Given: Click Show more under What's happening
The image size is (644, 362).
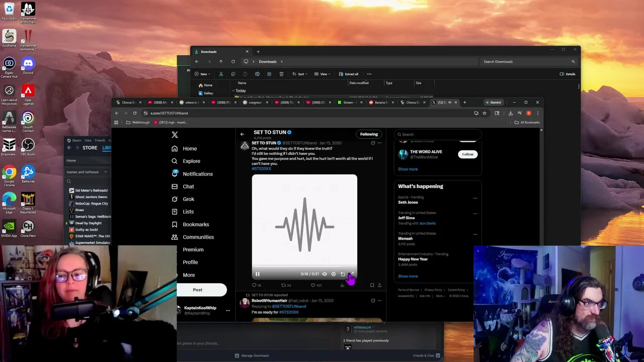Looking at the screenshot, I should 408,276.
